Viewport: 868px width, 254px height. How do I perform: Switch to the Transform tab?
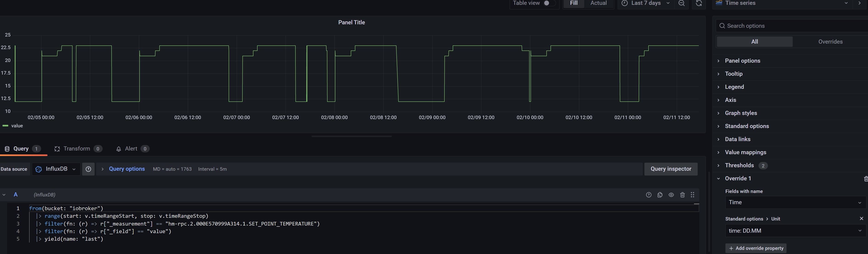77,149
